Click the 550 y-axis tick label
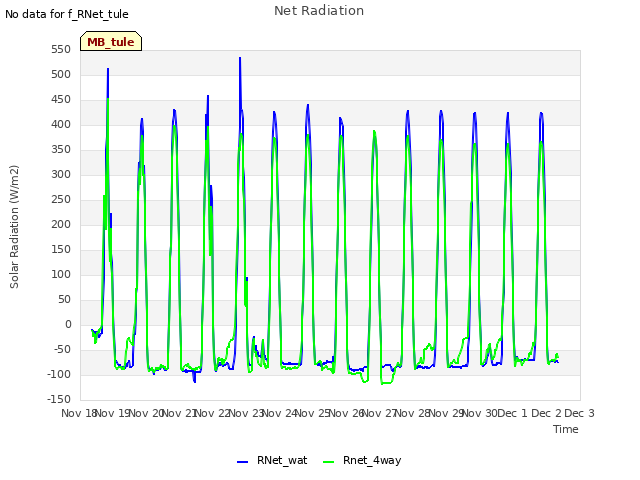 pyautogui.click(x=61, y=50)
